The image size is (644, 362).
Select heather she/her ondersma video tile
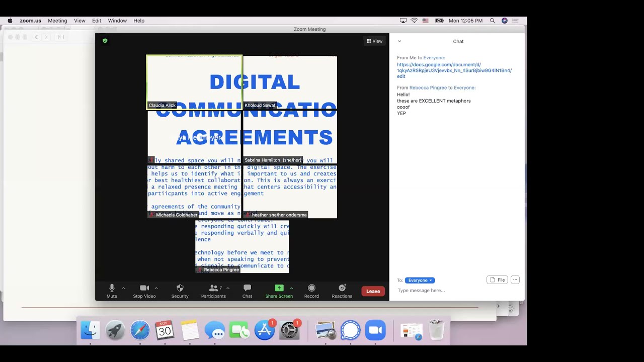[290, 192]
